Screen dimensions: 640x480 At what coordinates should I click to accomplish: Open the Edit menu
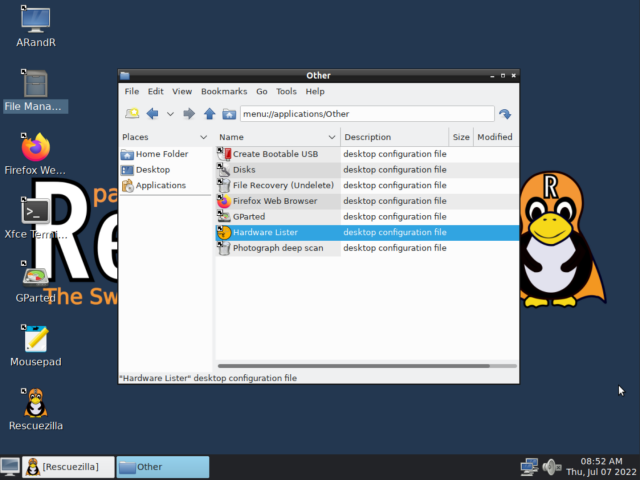pyautogui.click(x=156, y=91)
